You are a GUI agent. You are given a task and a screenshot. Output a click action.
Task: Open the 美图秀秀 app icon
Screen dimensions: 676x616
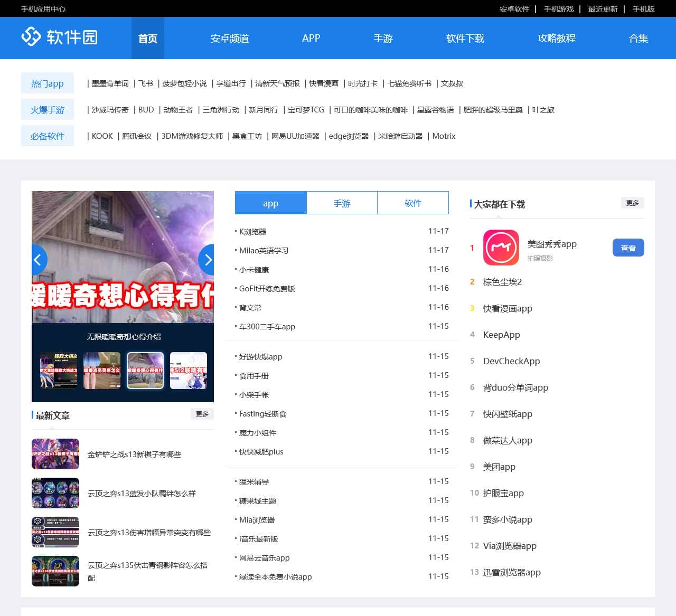tap(501, 248)
